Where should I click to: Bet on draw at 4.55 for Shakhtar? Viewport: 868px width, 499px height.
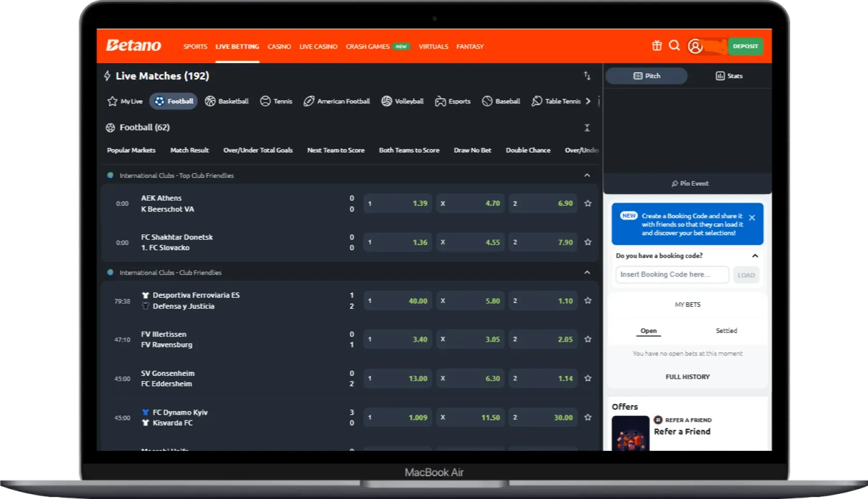471,243
